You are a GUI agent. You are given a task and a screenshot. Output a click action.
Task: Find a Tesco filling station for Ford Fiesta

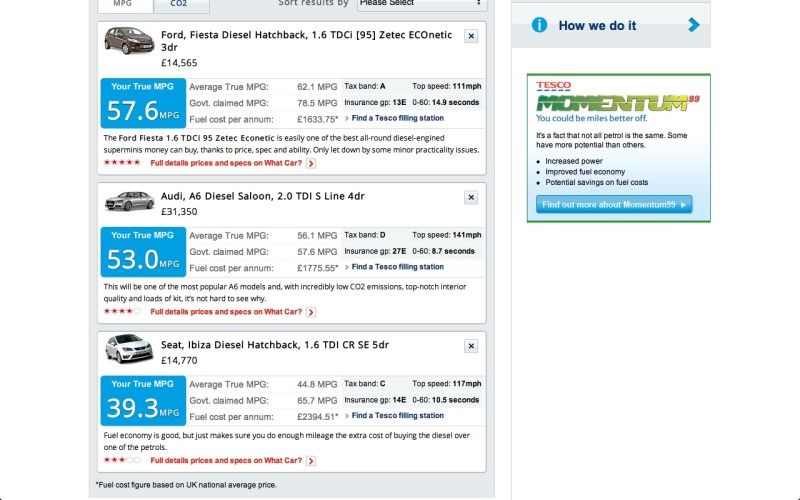coord(397,118)
